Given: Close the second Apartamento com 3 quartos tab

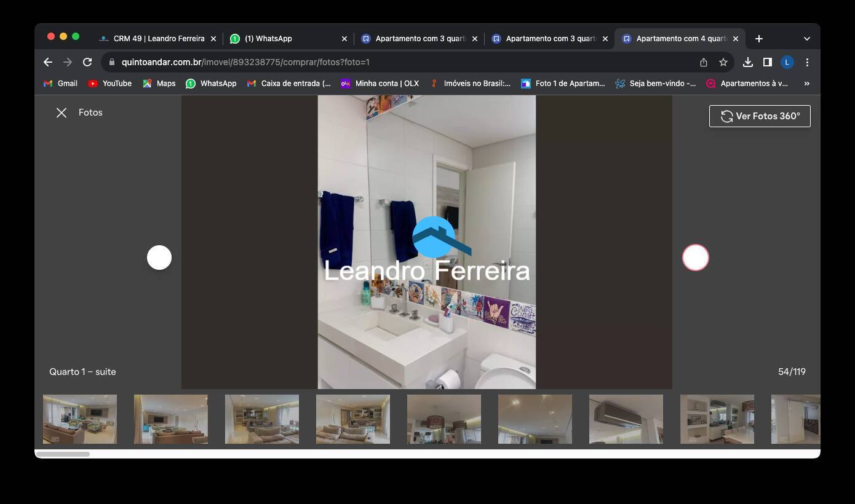Looking at the screenshot, I should [605, 39].
